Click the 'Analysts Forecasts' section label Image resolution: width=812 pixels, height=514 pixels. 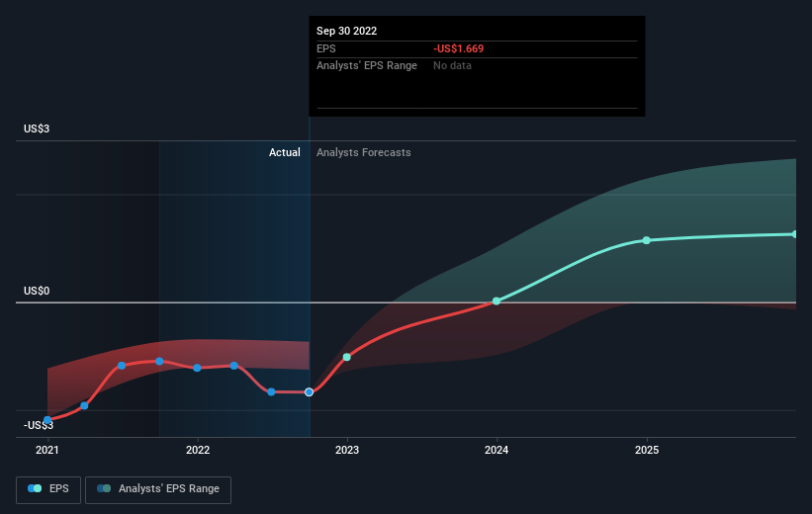(x=364, y=152)
